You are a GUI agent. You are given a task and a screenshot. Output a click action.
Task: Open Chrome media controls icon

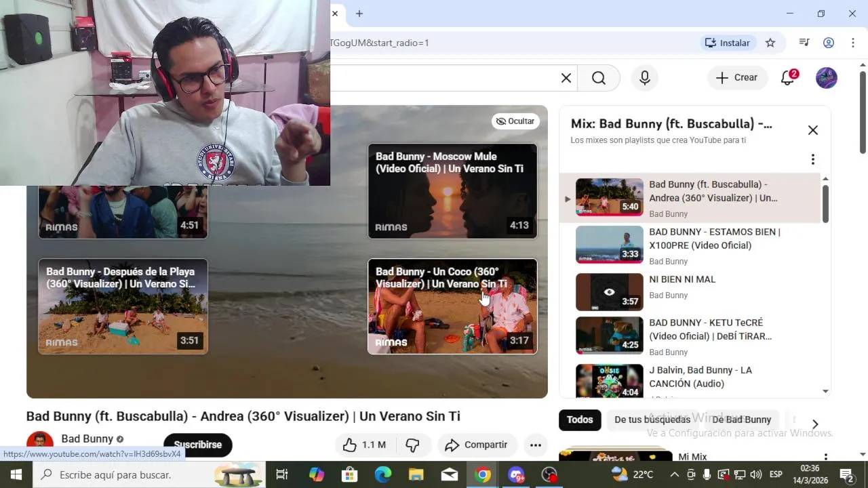click(x=804, y=43)
